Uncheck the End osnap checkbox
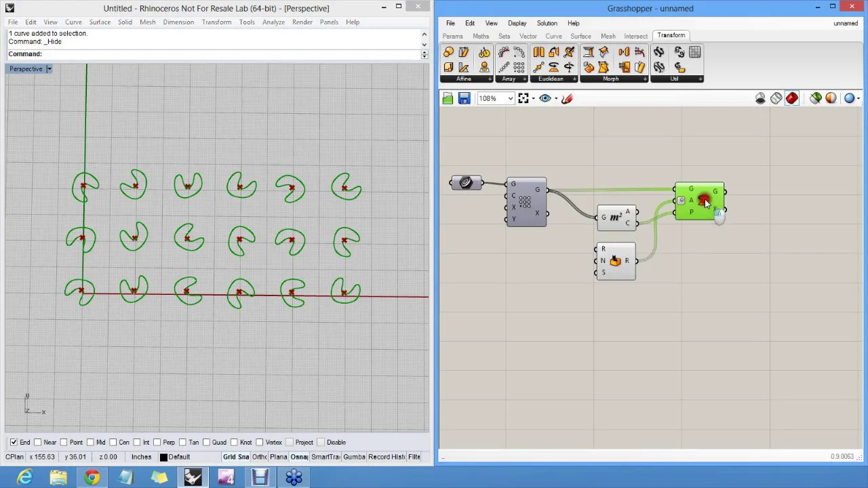 (14, 443)
